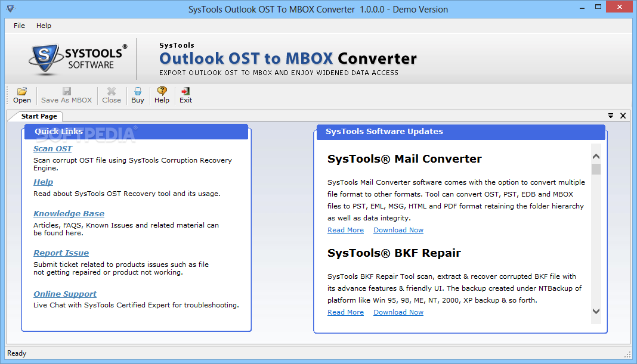
Task: Open the tab list dropdown arrow
Action: click(x=611, y=116)
